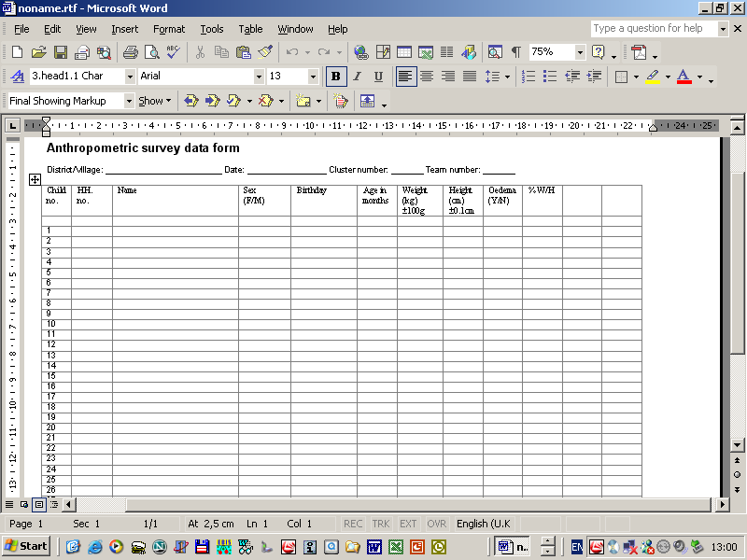Click the Show button on Reviewing toolbar
747x560 pixels.
(154, 101)
